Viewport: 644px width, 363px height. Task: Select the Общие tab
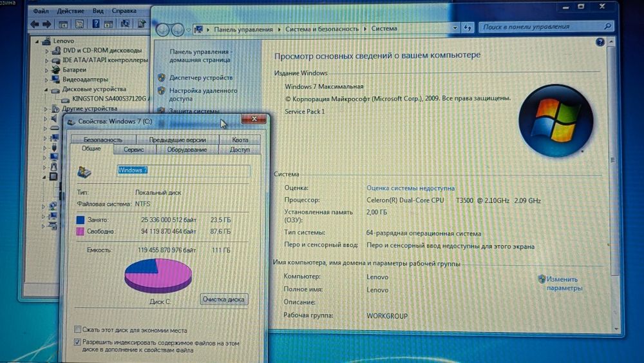coord(91,149)
